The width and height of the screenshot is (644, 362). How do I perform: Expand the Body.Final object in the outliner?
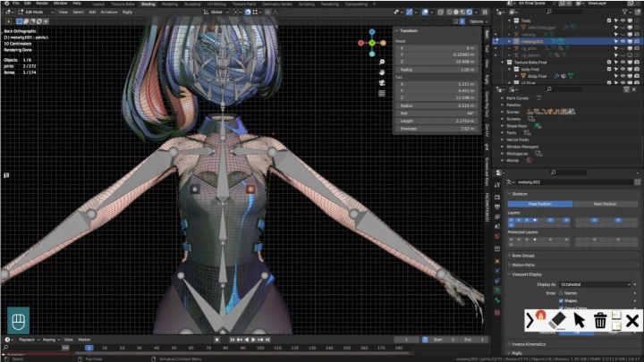click(x=517, y=76)
